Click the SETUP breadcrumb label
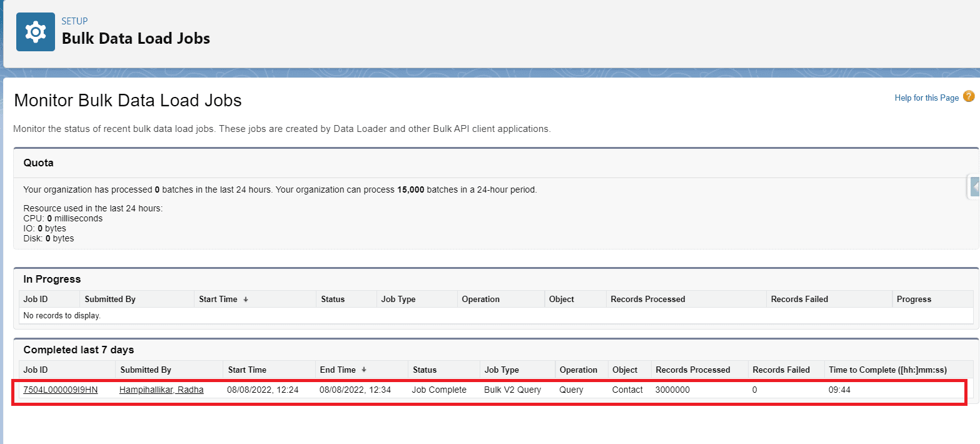The image size is (980, 444). coord(74,21)
